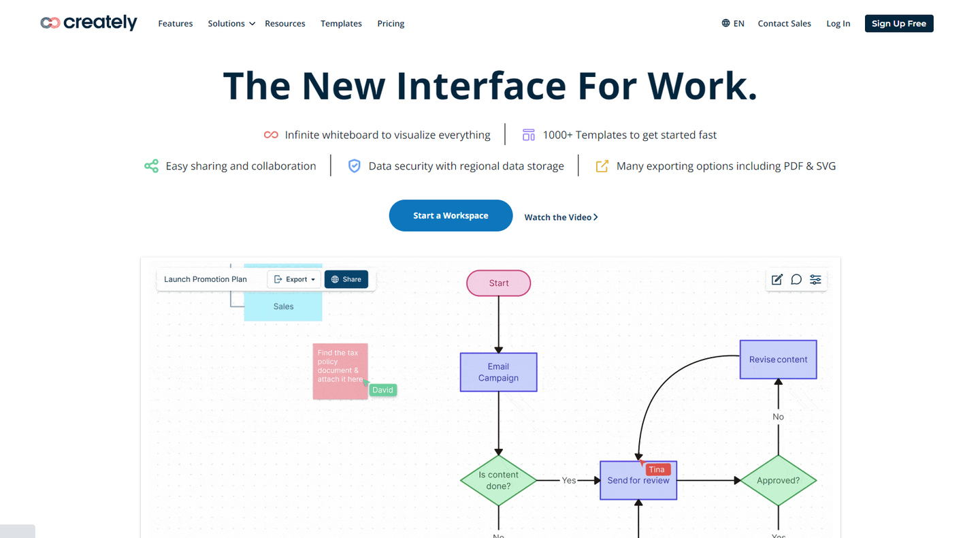The image size is (980, 538).
Task: Click the Start a Workspace button
Action: click(x=451, y=215)
